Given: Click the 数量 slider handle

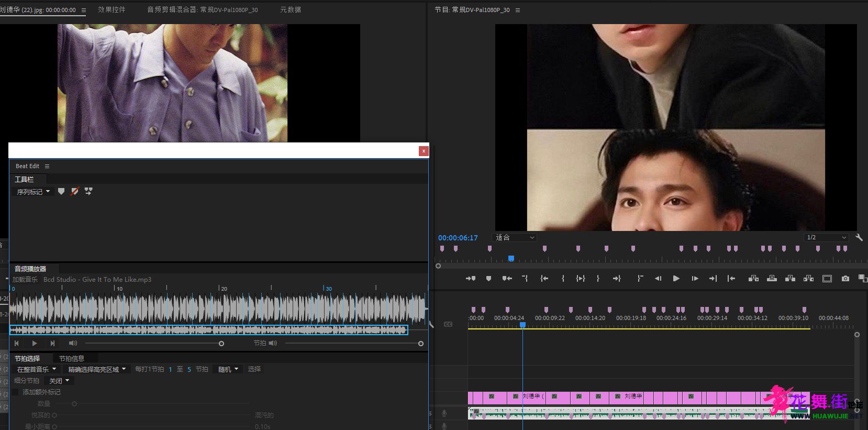Looking at the screenshot, I should (74, 404).
